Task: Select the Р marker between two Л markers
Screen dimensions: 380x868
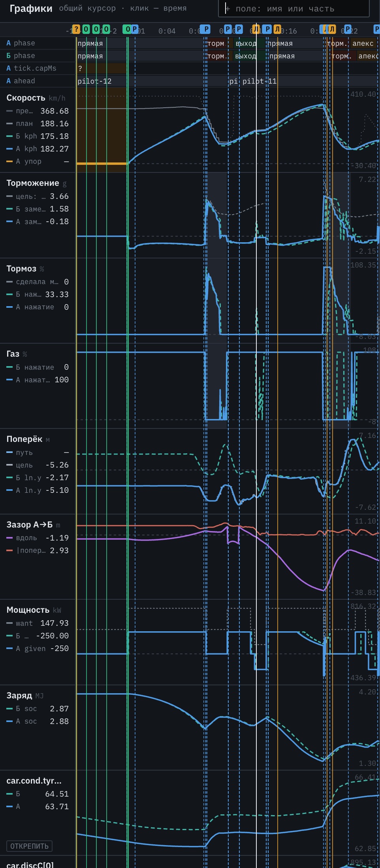Action: 267,29
